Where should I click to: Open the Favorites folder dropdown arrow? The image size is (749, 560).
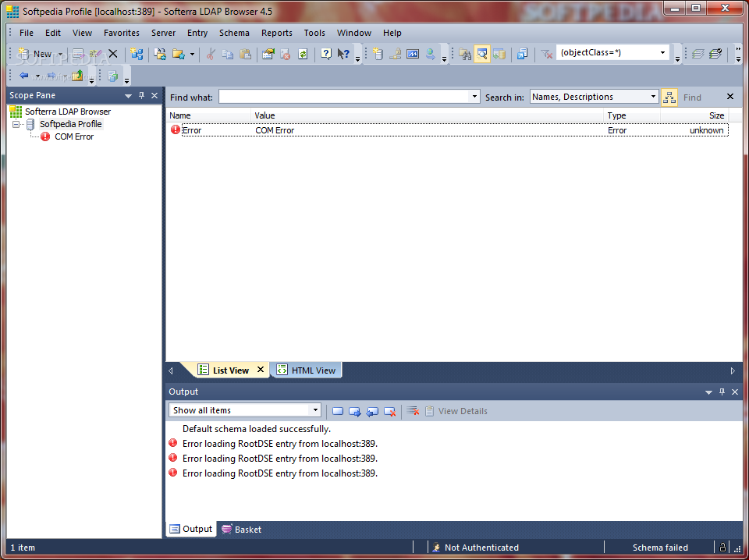point(192,55)
